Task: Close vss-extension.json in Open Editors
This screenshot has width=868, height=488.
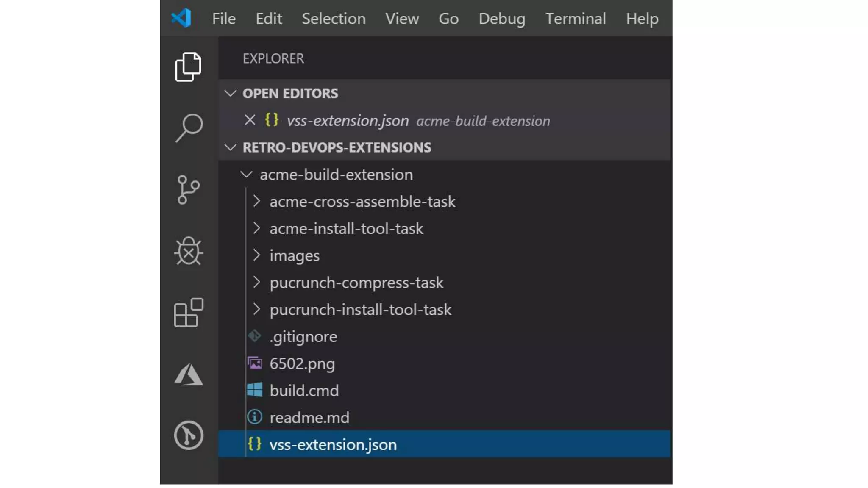Action: click(250, 120)
